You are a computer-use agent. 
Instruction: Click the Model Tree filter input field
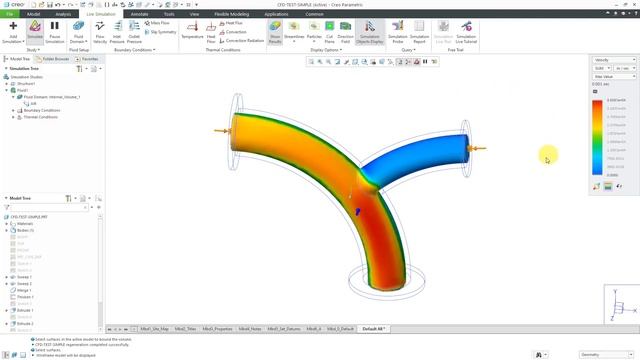click(49, 207)
